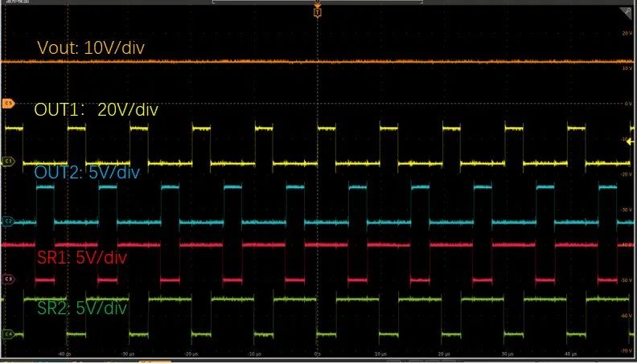This screenshot has height=364, width=637.
Task: Select the yellow C1 channel handle
Action: tap(9, 162)
